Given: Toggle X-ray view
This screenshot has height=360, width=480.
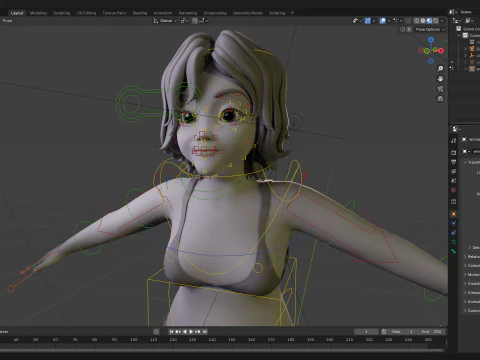Looking at the screenshot, I should [409, 21].
